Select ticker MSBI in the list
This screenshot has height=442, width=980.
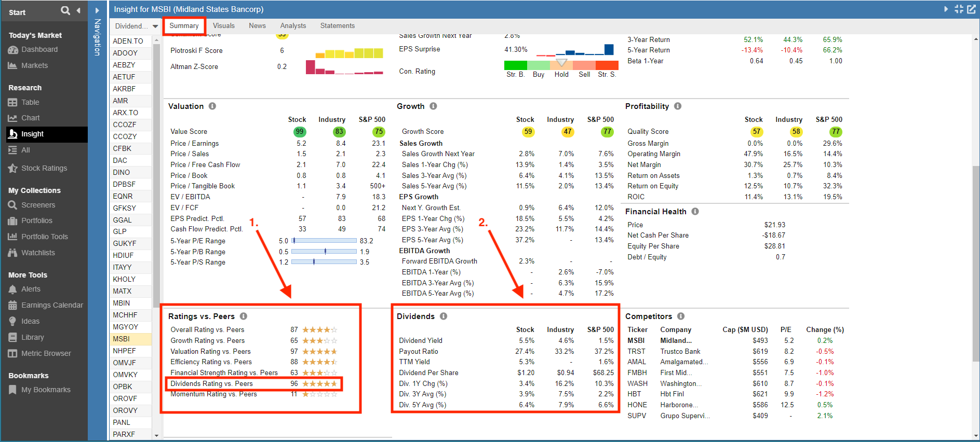coord(131,339)
